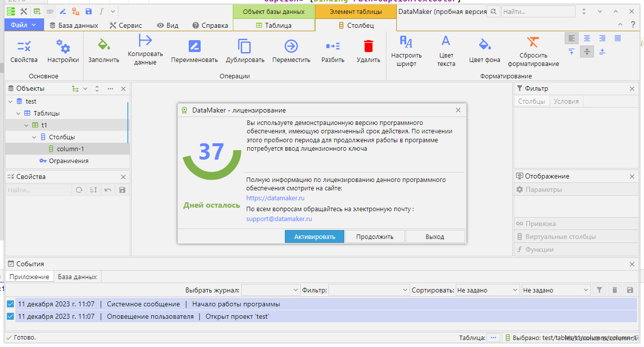Viewport: 644px width, 347px height.
Task: Click the blue save disk quick-access icon
Action: (x=89, y=11)
